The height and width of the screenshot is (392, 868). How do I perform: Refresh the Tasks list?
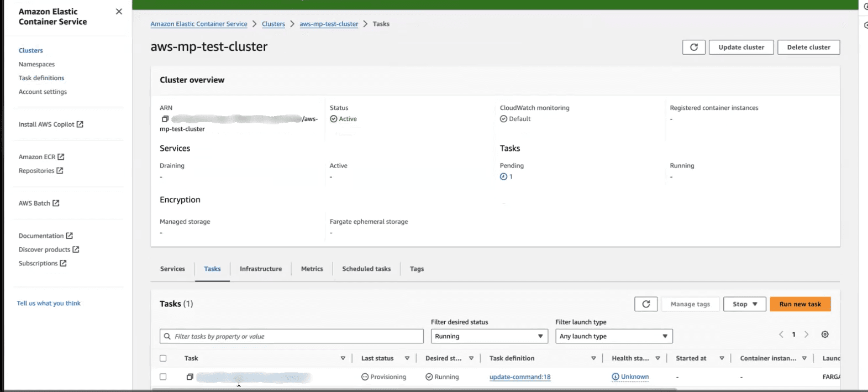pos(645,304)
